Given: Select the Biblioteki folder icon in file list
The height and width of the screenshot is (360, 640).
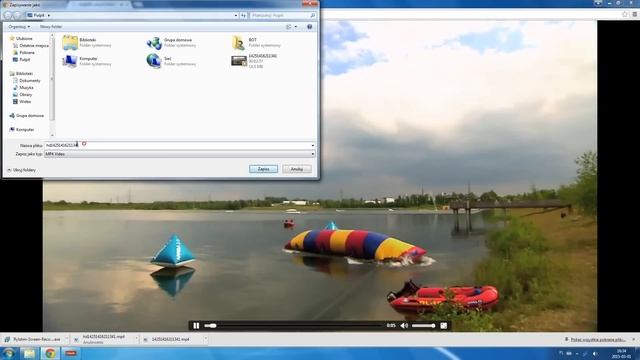Looking at the screenshot, I should [70, 42].
